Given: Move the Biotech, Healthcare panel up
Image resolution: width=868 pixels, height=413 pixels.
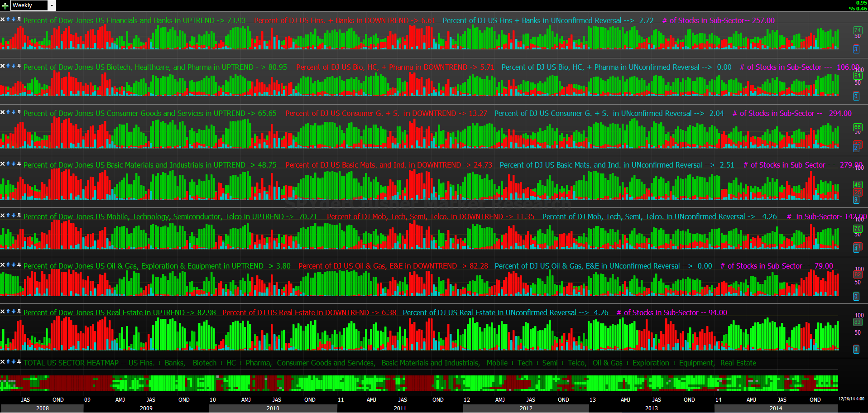Looking at the screenshot, I should 8,66.
